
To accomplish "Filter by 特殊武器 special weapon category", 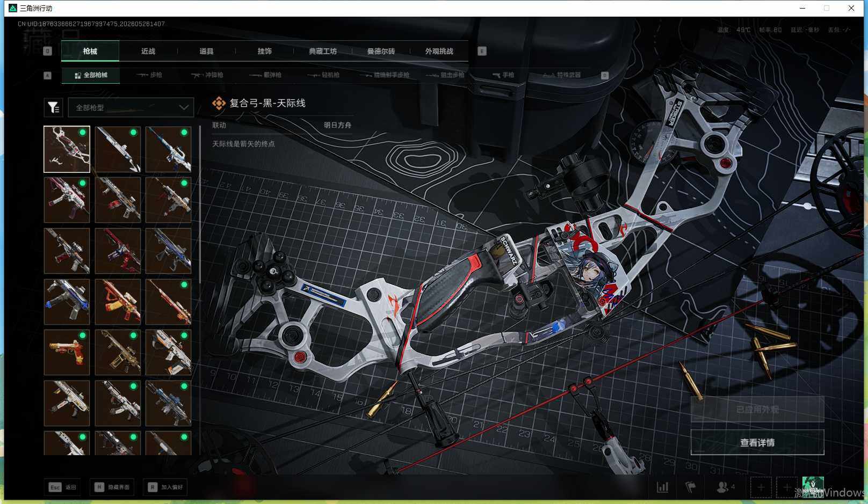I will tap(562, 75).
